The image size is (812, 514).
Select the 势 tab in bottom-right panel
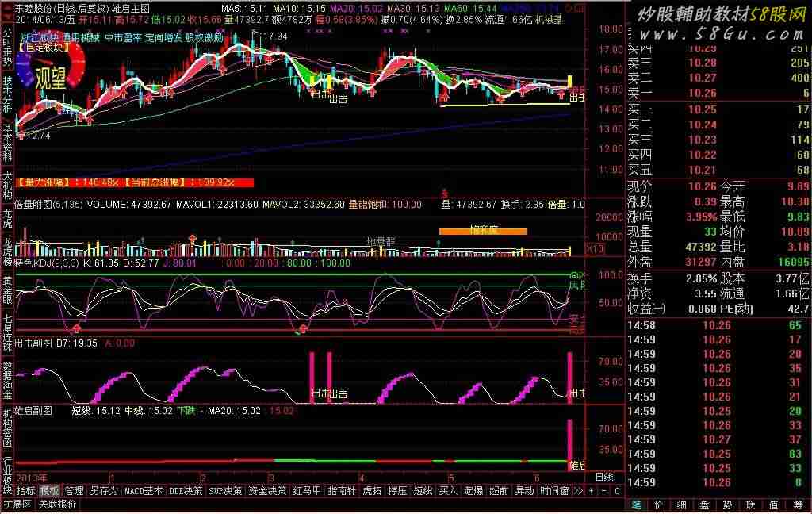point(728,504)
